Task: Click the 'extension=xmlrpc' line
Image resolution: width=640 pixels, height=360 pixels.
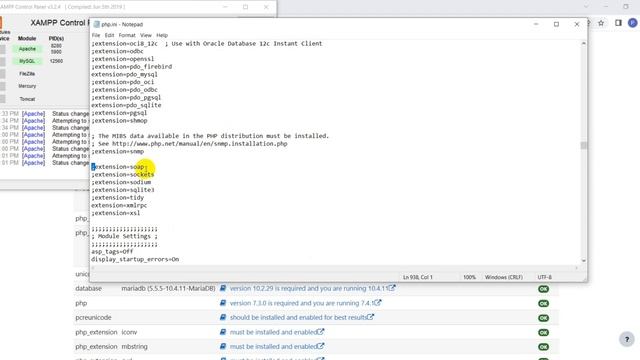Action: pyautogui.click(x=119, y=205)
